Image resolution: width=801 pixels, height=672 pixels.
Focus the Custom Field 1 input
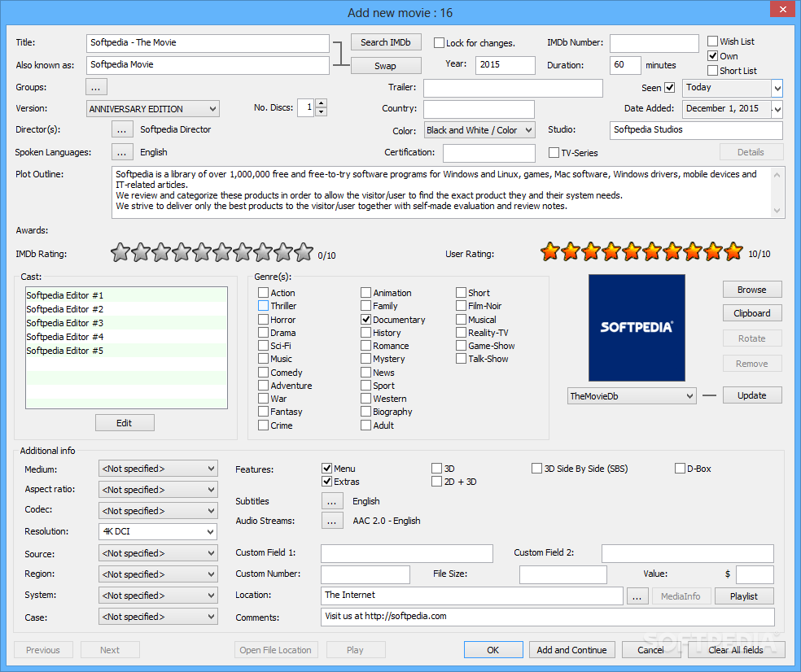click(407, 553)
